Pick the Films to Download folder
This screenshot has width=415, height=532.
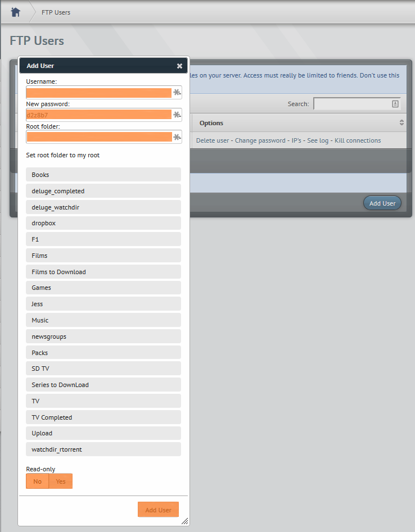(103, 272)
